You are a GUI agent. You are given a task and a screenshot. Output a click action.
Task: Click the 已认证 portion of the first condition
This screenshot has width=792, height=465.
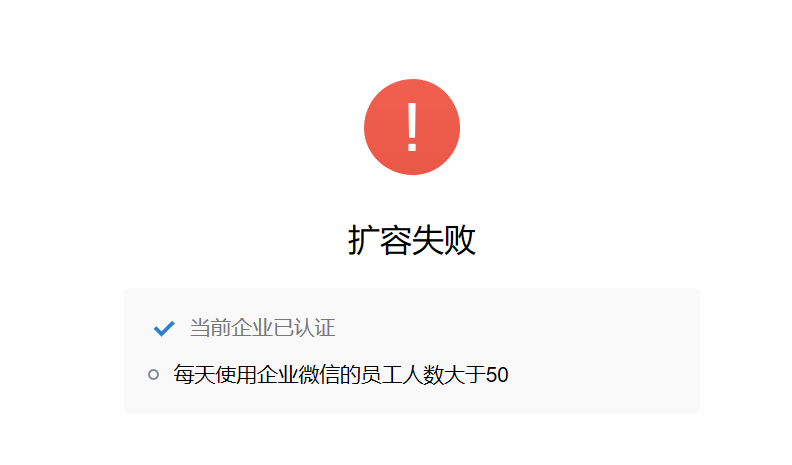point(304,328)
